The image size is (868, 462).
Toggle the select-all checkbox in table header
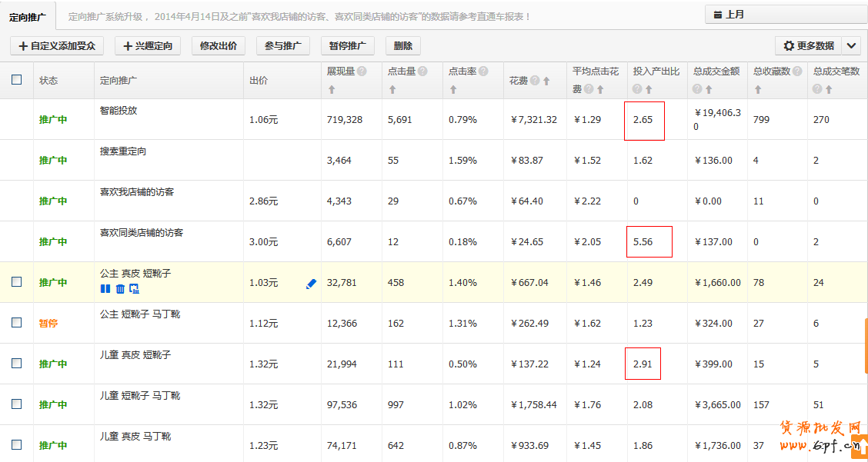click(x=17, y=79)
